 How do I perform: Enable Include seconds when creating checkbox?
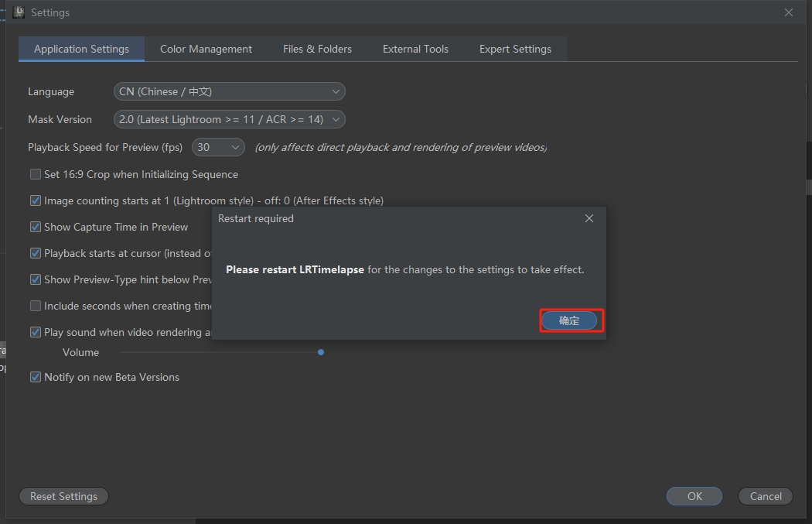click(x=36, y=307)
